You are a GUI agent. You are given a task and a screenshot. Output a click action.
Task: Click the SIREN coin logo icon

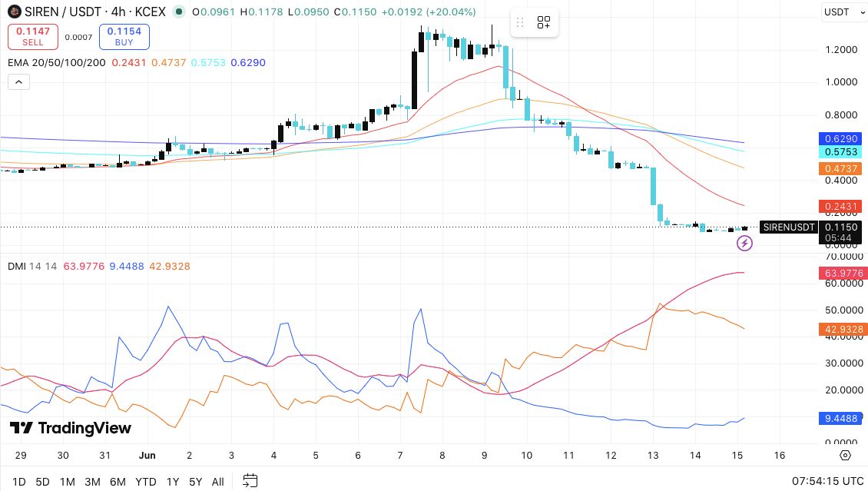point(15,12)
